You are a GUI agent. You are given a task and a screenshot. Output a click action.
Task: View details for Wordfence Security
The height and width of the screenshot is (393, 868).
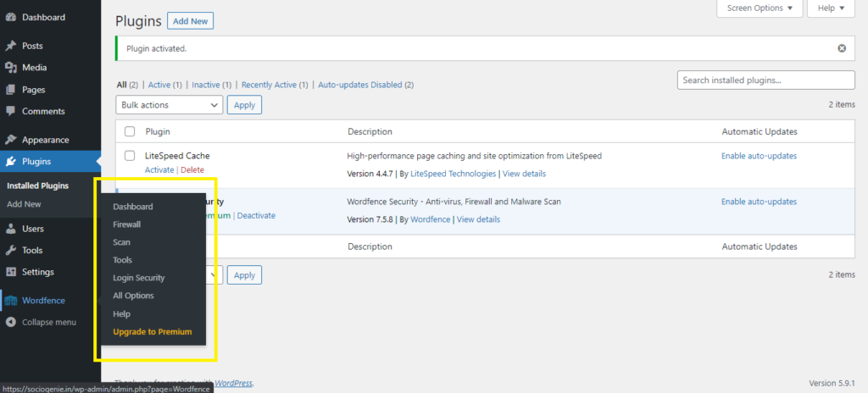(478, 219)
